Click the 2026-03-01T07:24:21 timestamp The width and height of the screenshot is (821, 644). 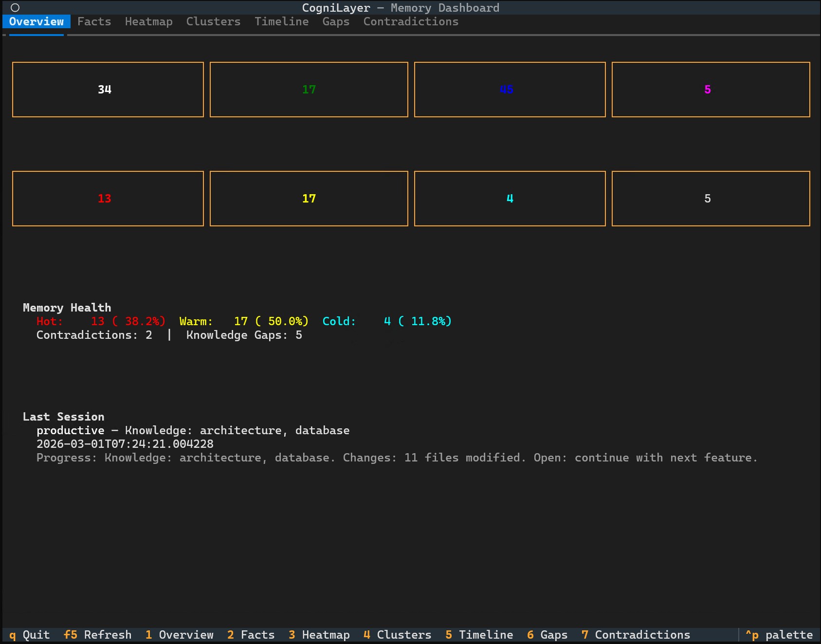point(125,444)
